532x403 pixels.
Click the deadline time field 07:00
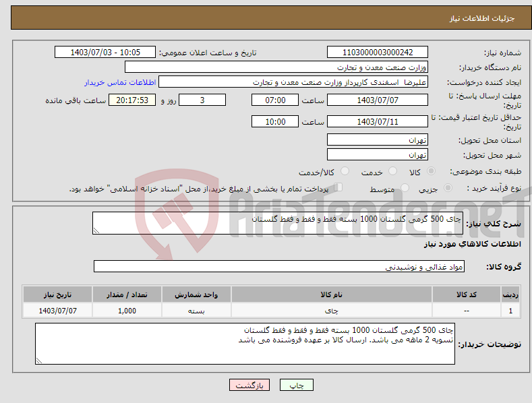coord(275,100)
